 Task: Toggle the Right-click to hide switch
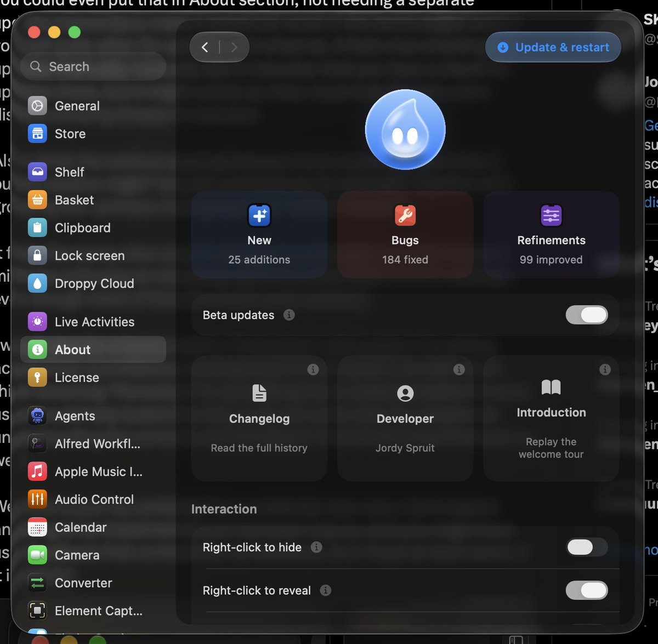point(587,547)
